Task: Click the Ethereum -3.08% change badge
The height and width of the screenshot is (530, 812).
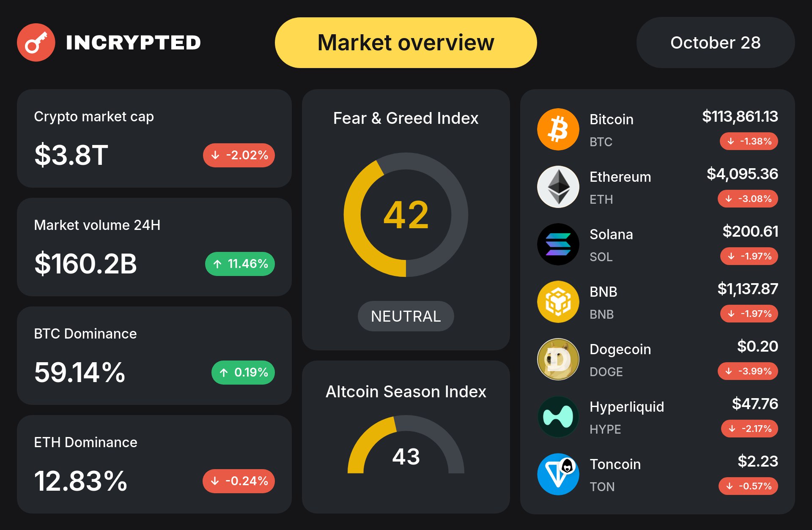Action: 748,199
